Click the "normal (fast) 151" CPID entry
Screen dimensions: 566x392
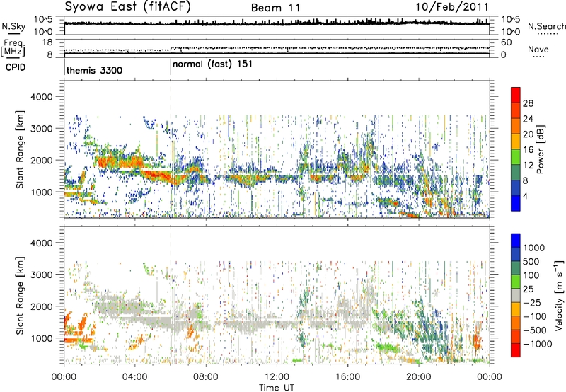point(212,64)
